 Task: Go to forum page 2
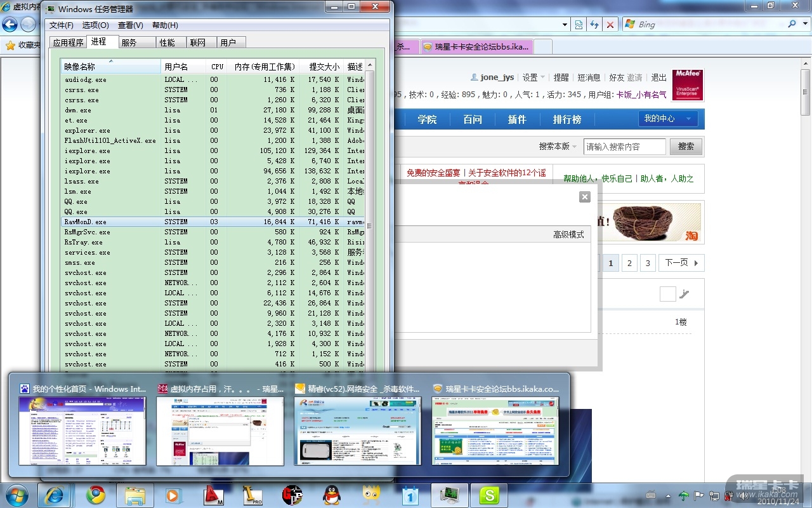coord(629,263)
